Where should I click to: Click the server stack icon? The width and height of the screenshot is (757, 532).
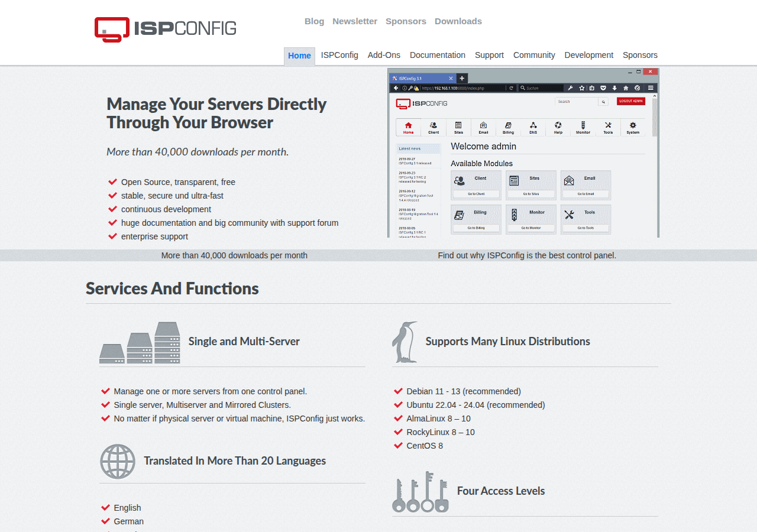click(x=140, y=342)
